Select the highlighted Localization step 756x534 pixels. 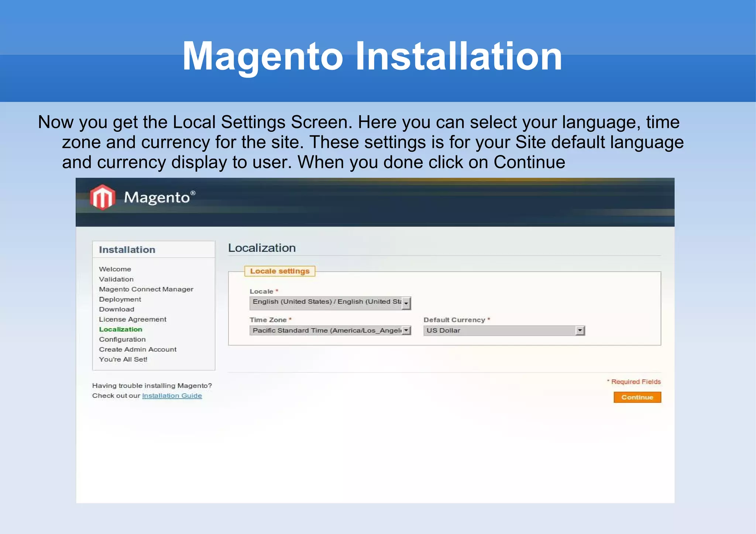[x=121, y=329]
